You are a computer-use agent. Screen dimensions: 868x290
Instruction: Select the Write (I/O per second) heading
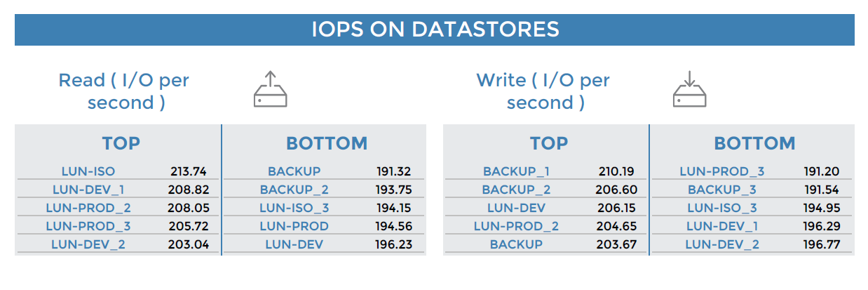tap(543, 91)
